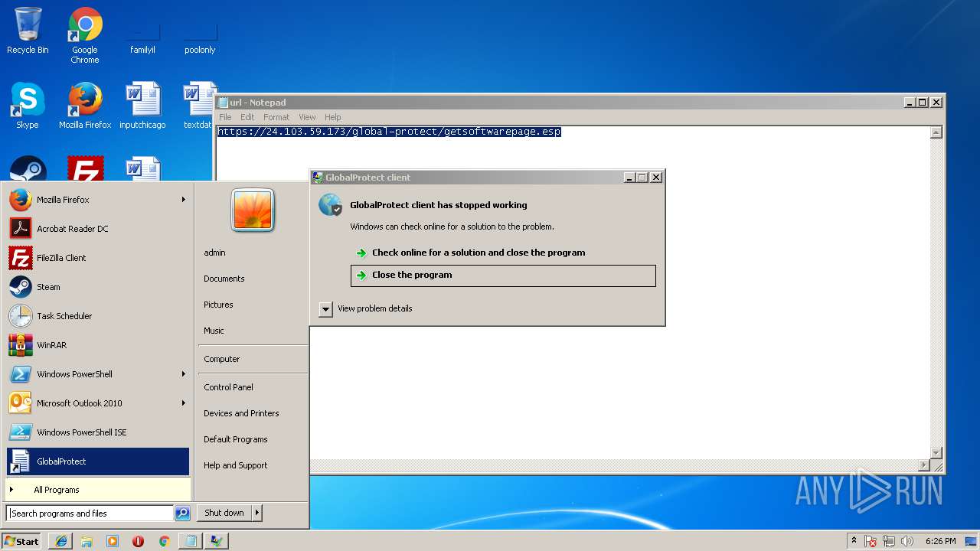Launch GlobalProtect from the Start menu
This screenshot has height=551, width=980.
(98, 461)
